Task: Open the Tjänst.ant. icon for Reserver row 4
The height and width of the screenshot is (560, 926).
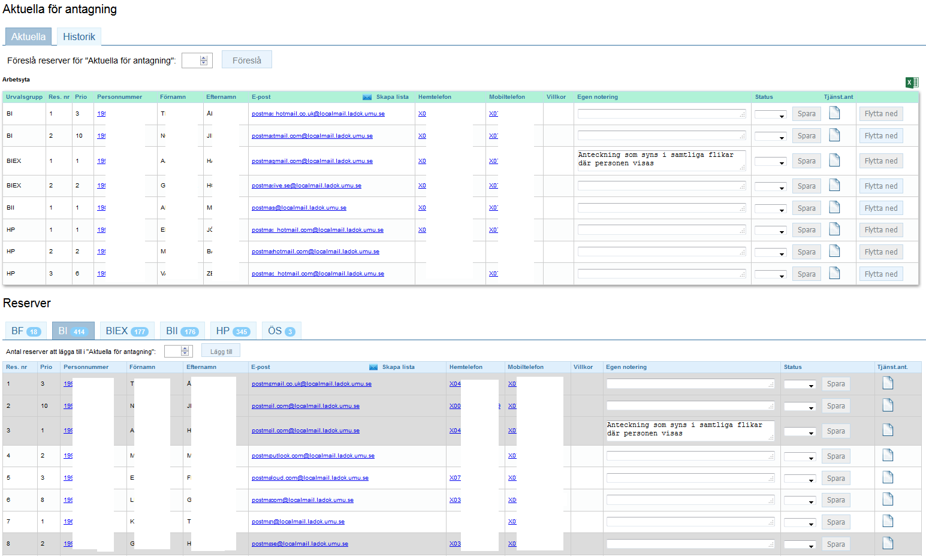Action: coord(888,455)
